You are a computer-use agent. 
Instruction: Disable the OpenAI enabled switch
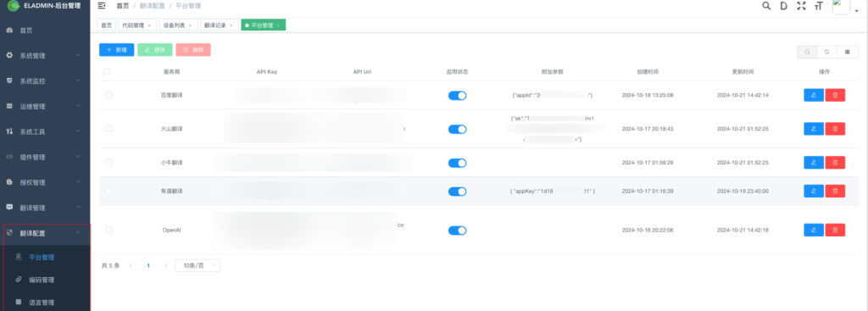pos(457,230)
